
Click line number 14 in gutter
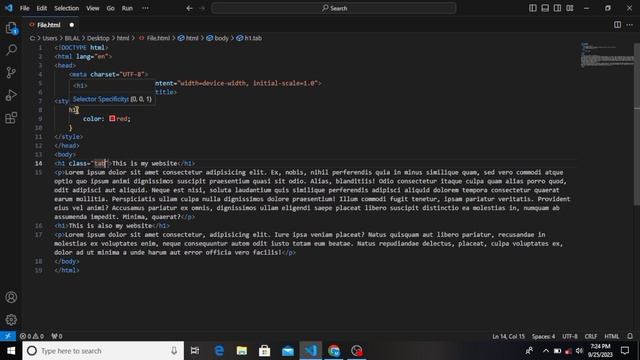click(x=38, y=163)
